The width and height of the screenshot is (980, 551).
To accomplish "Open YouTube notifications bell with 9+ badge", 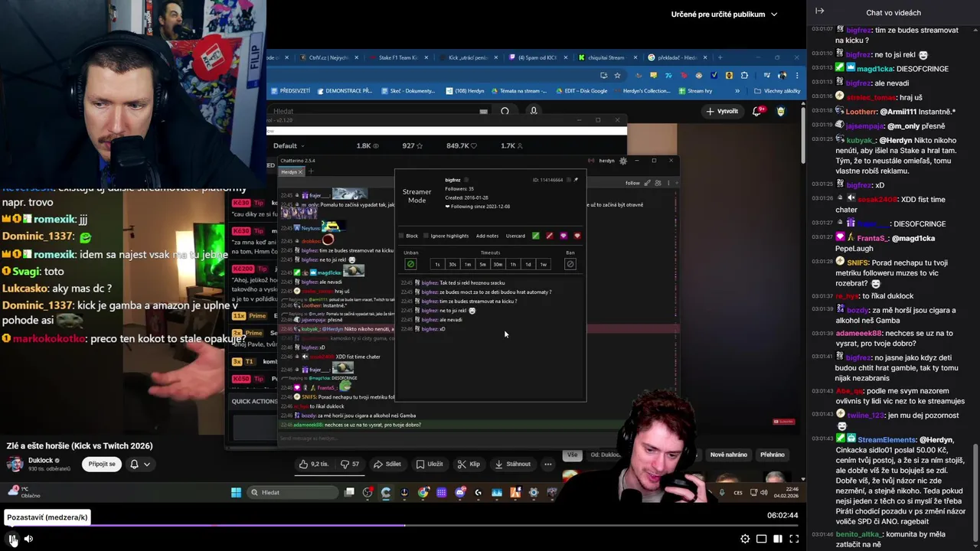I will pyautogui.click(x=757, y=111).
